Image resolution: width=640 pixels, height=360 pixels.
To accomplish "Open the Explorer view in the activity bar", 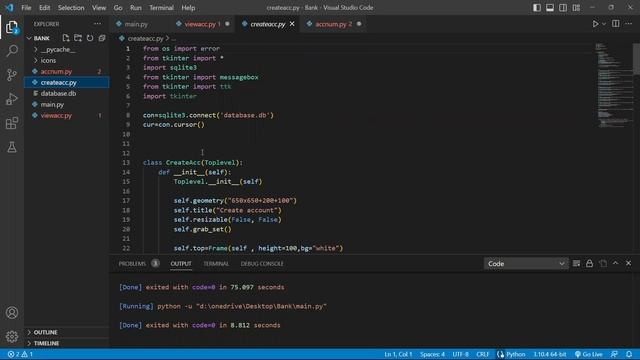I will tap(12, 27).
